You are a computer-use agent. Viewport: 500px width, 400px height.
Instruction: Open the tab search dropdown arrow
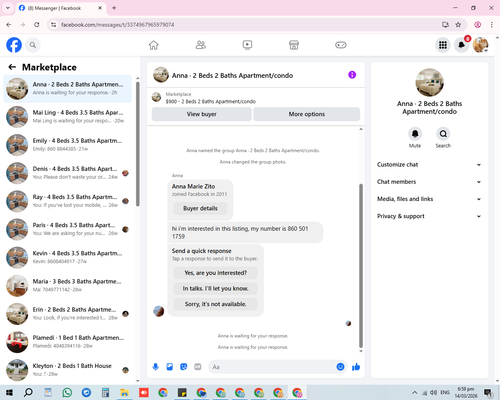[x=8, y=8]
